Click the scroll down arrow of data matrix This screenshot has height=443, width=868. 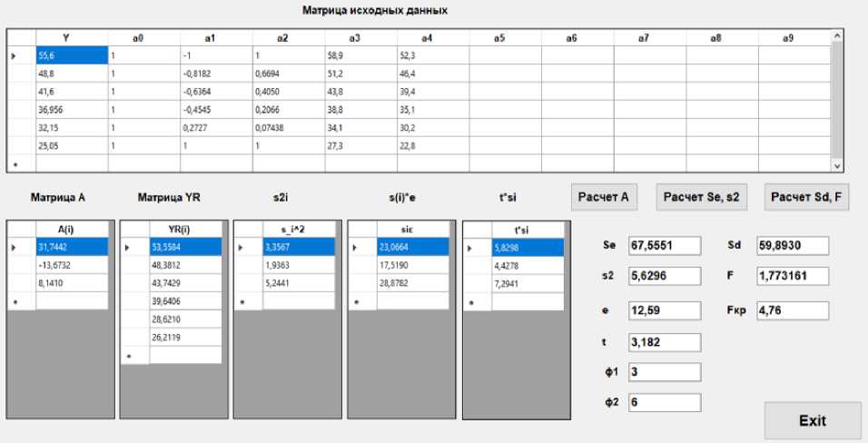click(836, 165)
